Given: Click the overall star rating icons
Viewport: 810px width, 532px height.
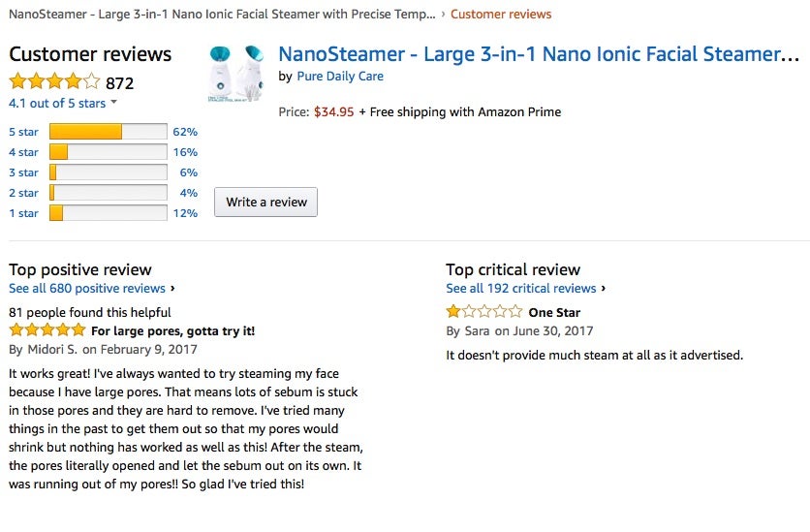Looking at the screenshot, I should (x=54, y=81).
